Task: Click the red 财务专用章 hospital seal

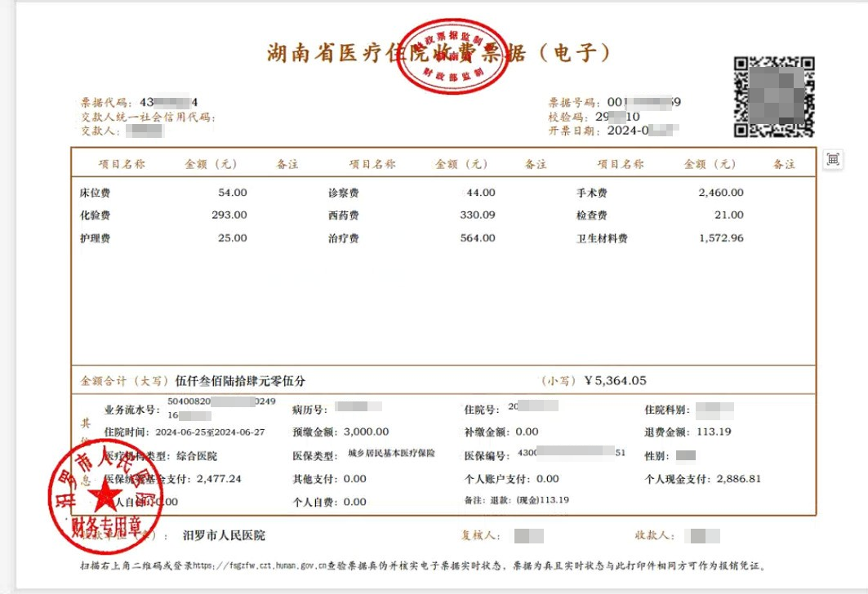Action: 105,496
